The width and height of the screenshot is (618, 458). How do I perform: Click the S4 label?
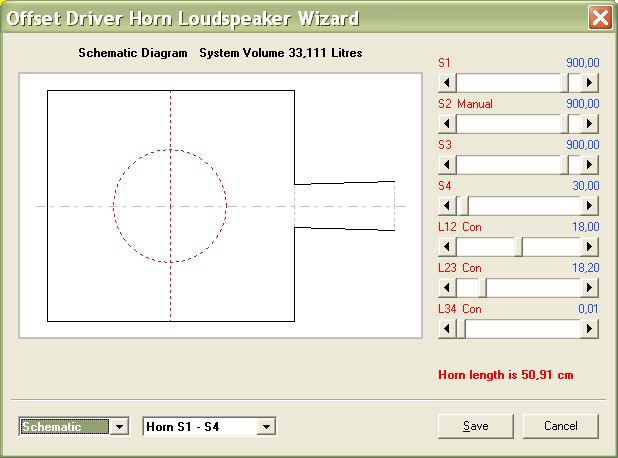(x=445, y=186)
